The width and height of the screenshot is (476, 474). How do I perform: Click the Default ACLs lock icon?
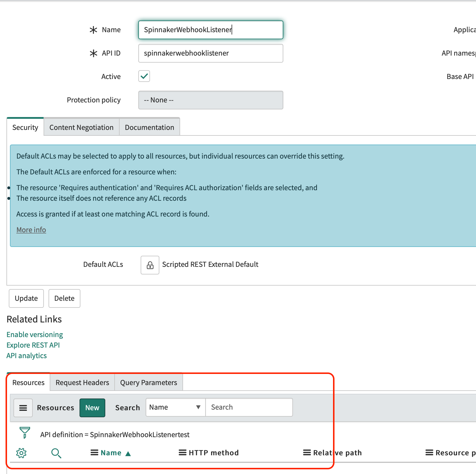click(150, 265)
